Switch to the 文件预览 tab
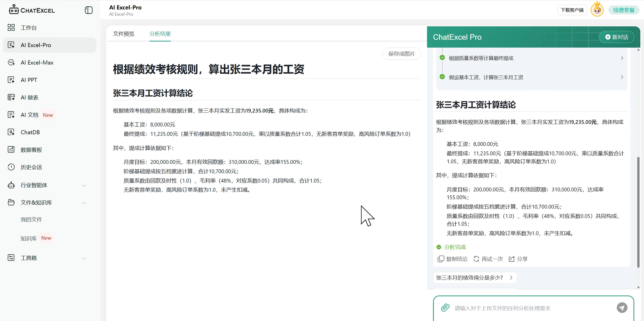The width and height of the screenshot is (644, 321). pyautogui.click(x=124, y=34)
